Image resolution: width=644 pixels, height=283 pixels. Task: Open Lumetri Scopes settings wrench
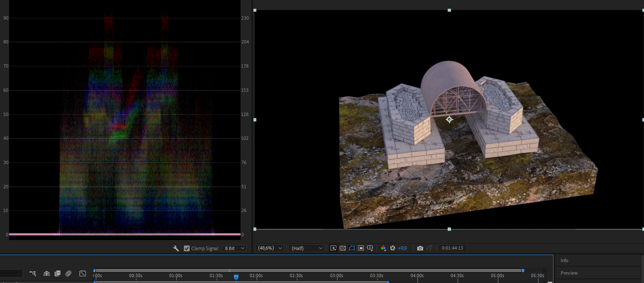pos(176,248)
